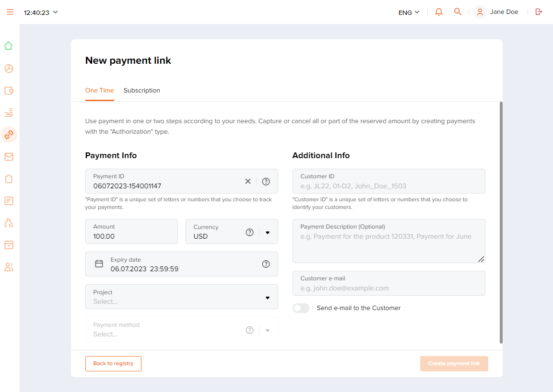Click the Expiry date value field
Image resolution: width=553 pixels, height=392 pixels.
(144, 269)
